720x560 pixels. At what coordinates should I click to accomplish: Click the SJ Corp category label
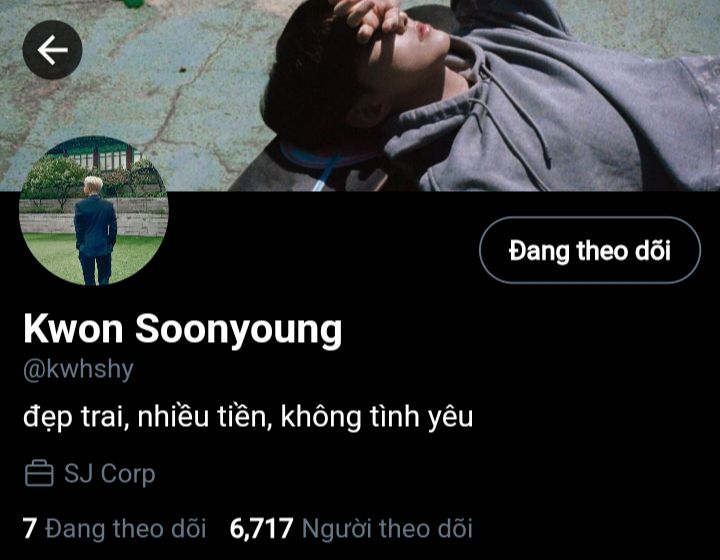pyautogui.click(x=109, y=473)
